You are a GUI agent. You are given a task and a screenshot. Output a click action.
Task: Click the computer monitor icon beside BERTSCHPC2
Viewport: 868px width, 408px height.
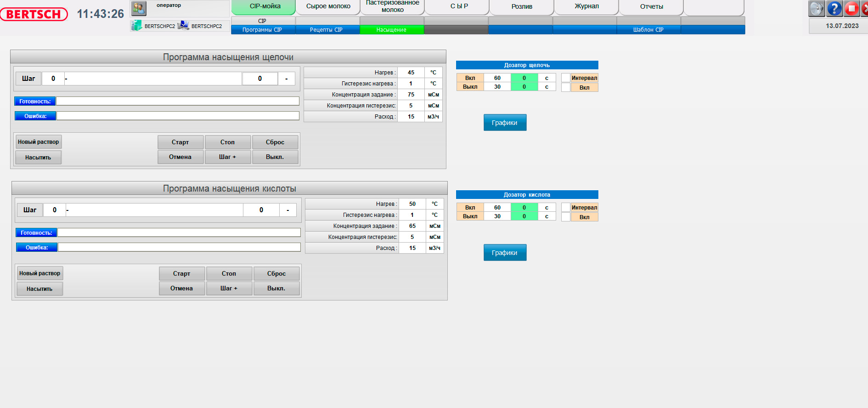[183, 25]
